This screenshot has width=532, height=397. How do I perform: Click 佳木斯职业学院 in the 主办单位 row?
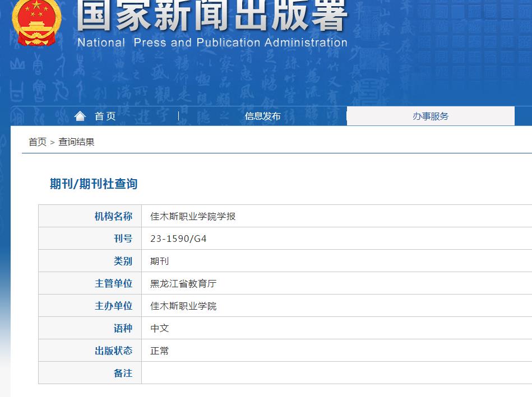click(182, 306)
